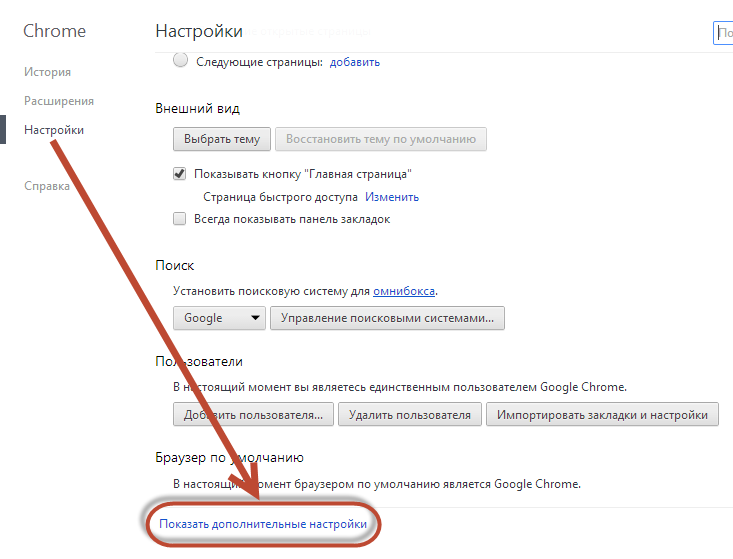Select the Следующие страницы radio button
Screen dimensions: 733x559
180,61
